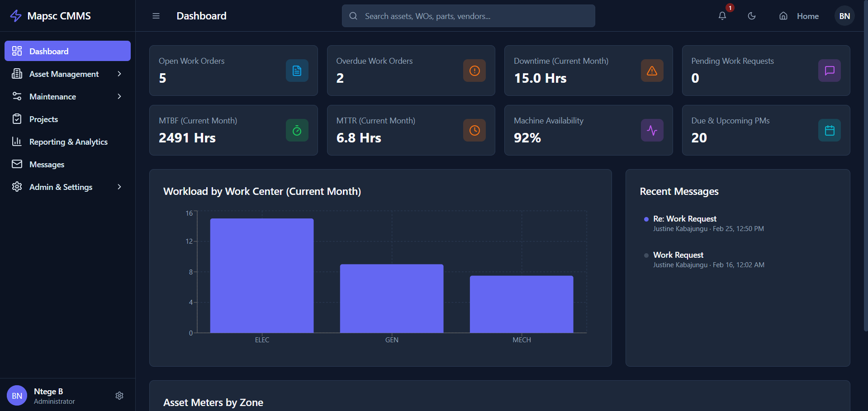This screenshot has height=411, width=868.
Task: Select Dashboard in the sidebar
Action: click(67, 51)
